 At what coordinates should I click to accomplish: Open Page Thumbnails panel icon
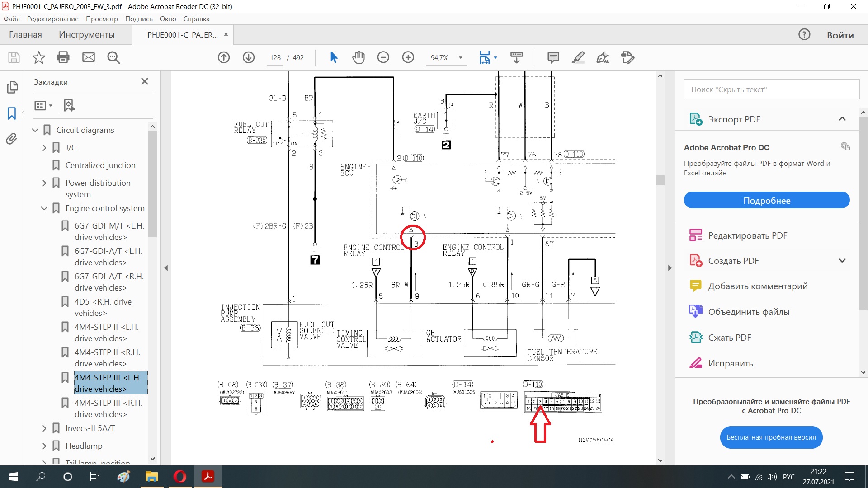pos(12,87)
